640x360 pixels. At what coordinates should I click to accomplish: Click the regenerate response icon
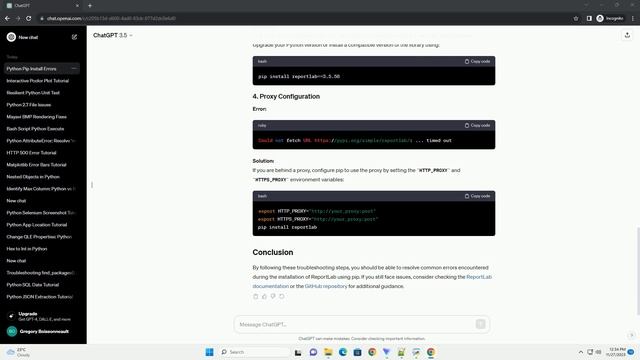tap(282, 296)
